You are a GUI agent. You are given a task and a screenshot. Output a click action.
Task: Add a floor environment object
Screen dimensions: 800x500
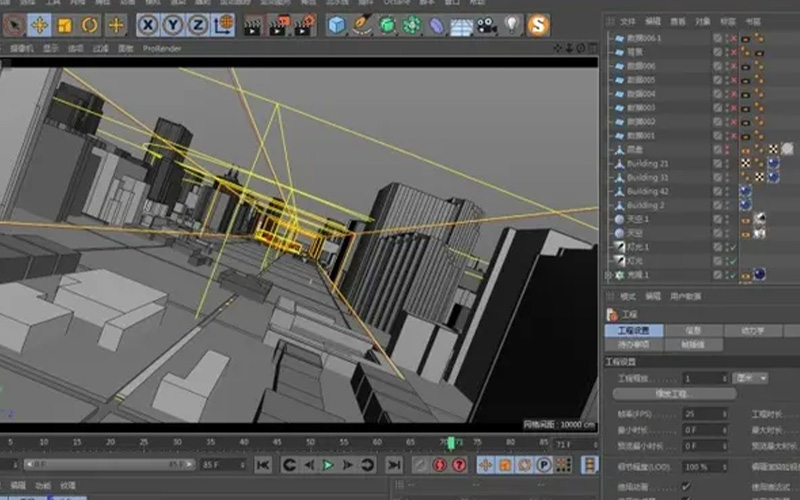[461, 26]
